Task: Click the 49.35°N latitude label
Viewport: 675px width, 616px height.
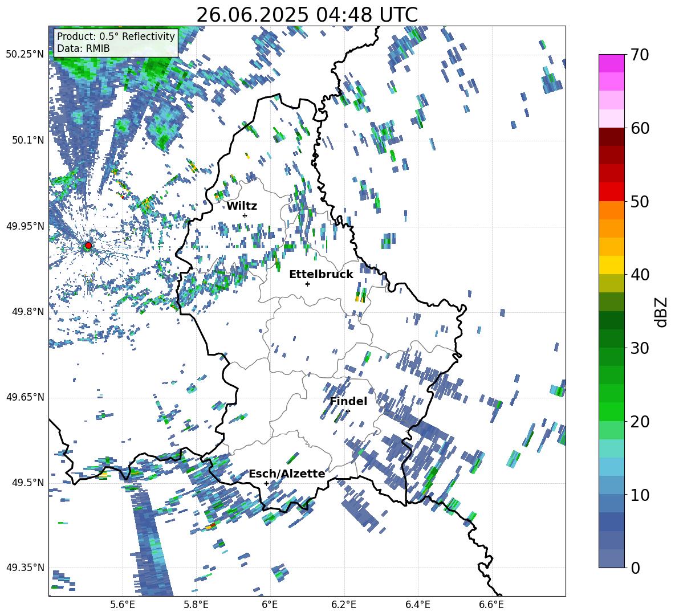Action: click(25, 568)
